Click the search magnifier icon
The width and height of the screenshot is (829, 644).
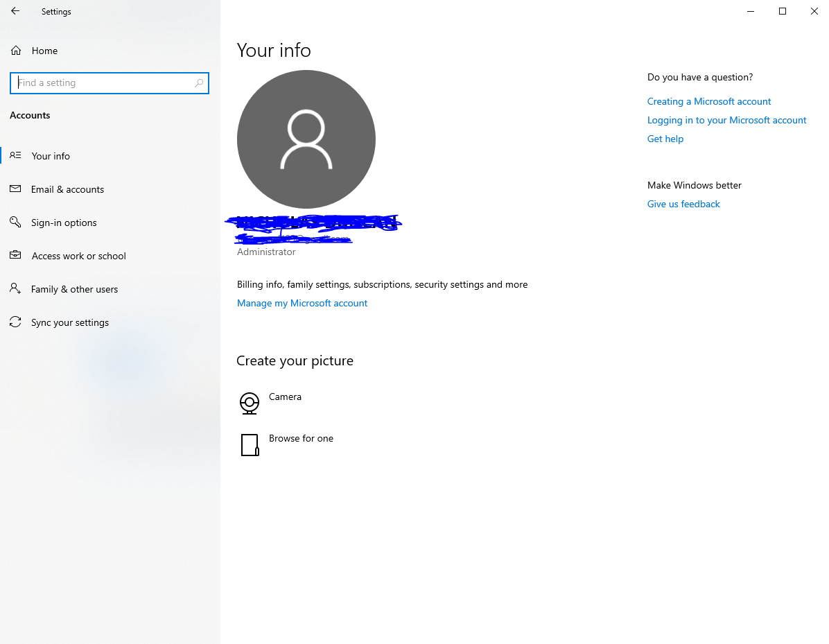[x=199, y=83]
